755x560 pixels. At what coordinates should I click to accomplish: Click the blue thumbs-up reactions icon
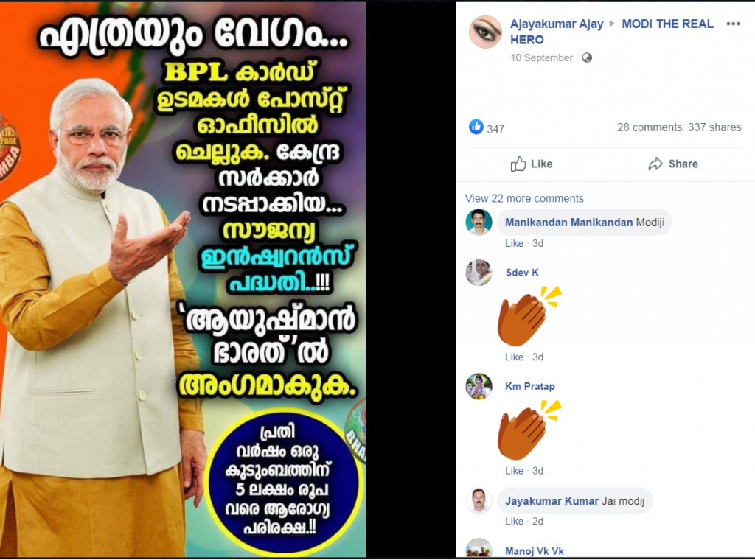pyautogui.click(x=476, y=127)
